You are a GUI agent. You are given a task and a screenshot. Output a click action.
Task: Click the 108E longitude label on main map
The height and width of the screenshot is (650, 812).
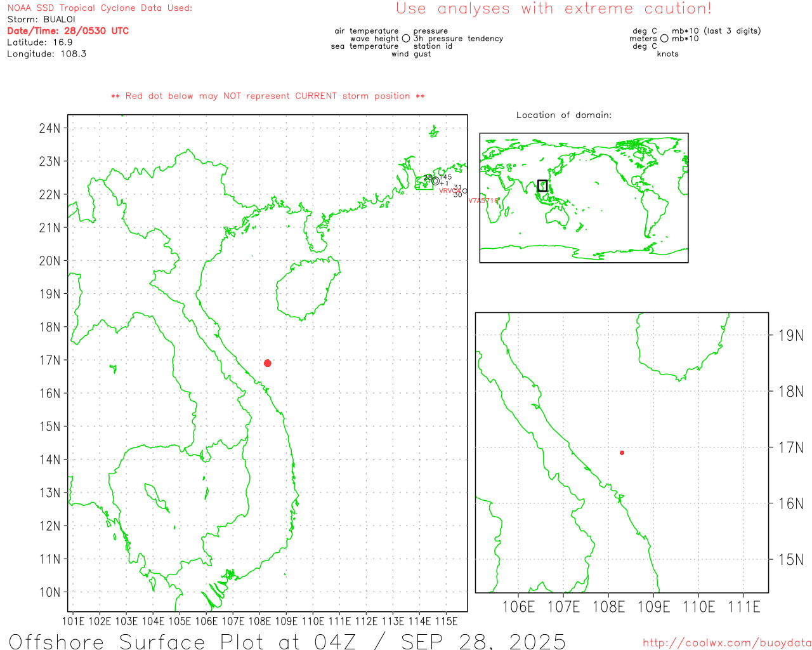point(259,621)
